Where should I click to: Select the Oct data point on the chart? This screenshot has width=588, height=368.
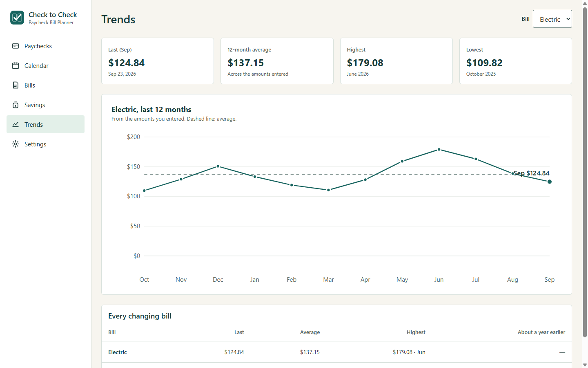145,191
